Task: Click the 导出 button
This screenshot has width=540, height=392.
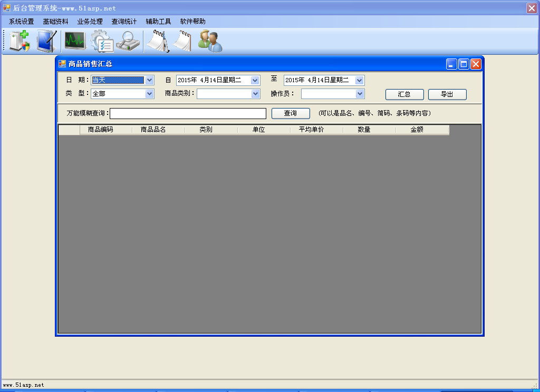Action: click(x=447, y=94)
